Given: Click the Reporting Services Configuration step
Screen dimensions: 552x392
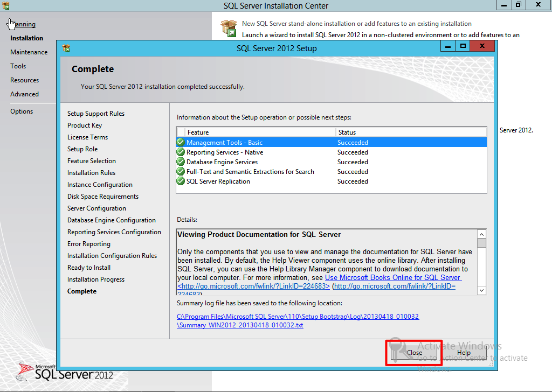Looking at the screenshot, I should click(x=114, y=232).
